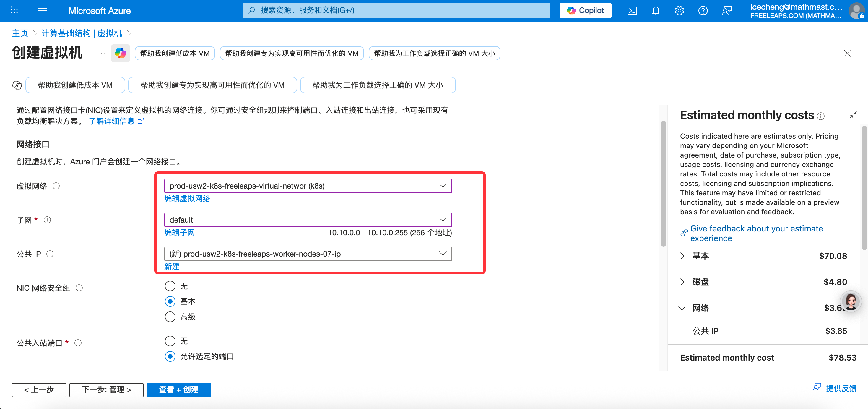This screenshot has width=868, height=409.
Task: Open the app launcher grid icon
Action: pyautogui.click(x=14, y=10)
